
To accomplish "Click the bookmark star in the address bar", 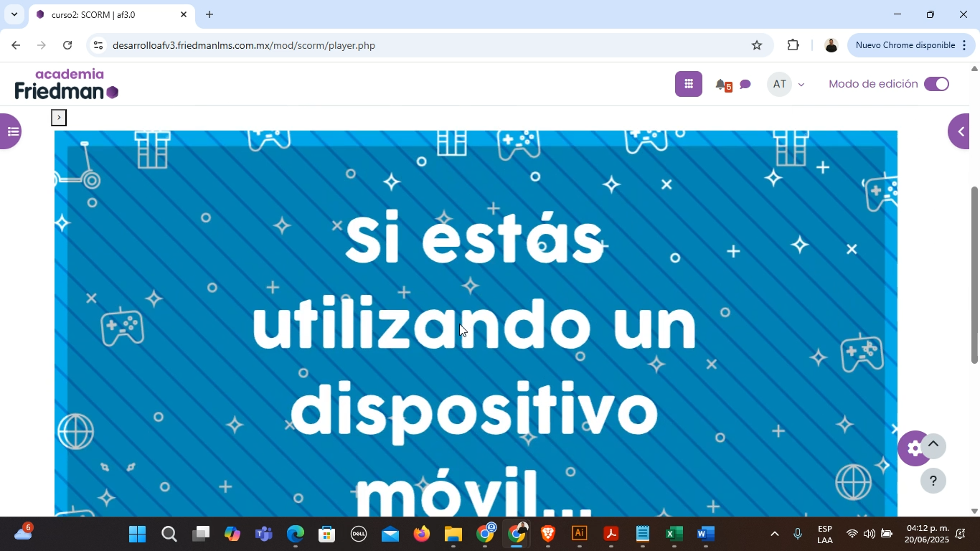I will [x=756, y=44].
